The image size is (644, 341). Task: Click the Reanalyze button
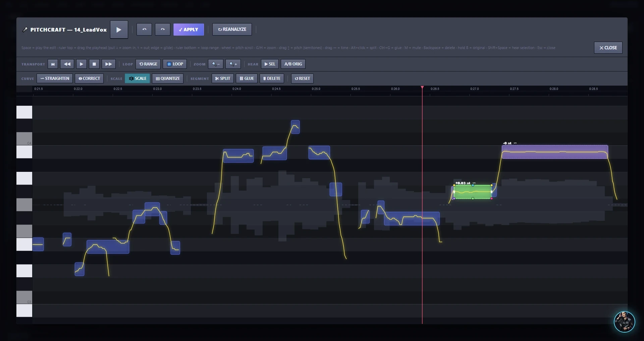(x=232, y=30)
